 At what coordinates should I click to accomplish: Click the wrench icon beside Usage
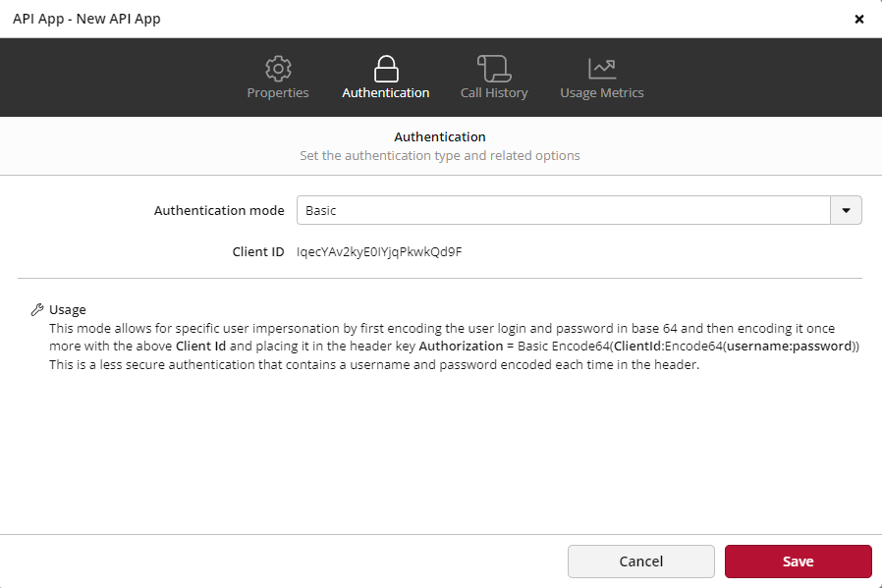(37, 307)
